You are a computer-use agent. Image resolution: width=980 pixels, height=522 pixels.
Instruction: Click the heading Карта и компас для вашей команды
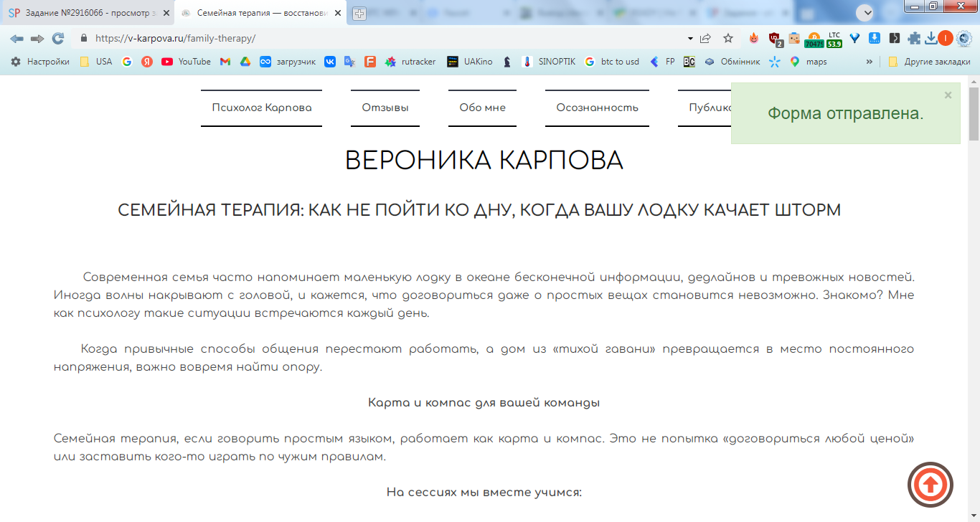[x=484, y=402]
